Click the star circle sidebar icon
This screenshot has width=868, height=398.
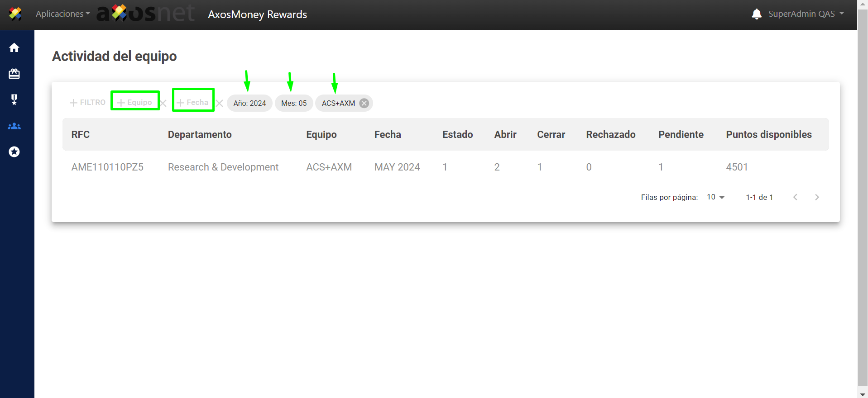coord(14,152)
